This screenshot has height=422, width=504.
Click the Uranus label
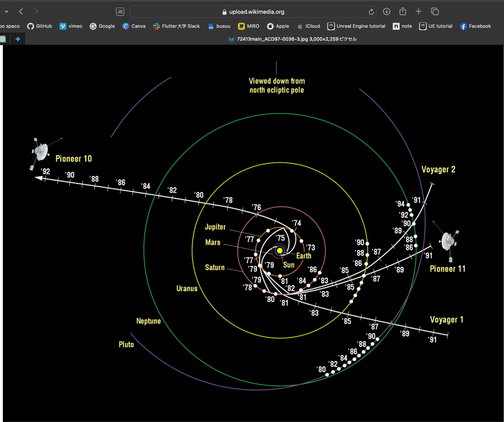[x=187, y=288]
